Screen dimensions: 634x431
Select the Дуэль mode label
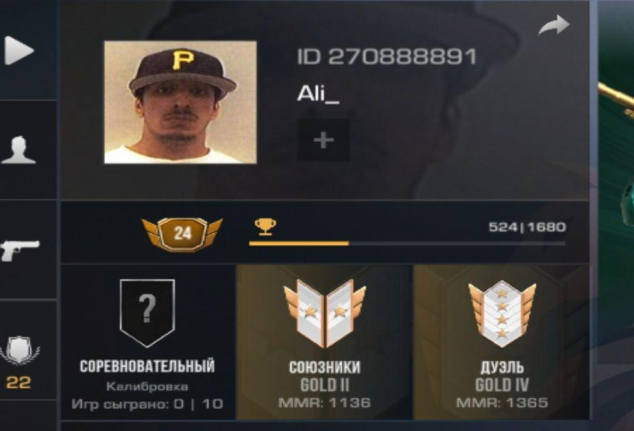pyautogui.click(x=502, y=367)
